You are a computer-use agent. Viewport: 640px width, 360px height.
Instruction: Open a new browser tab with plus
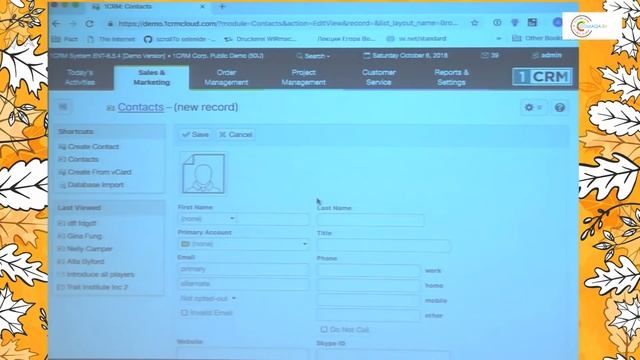222,7
